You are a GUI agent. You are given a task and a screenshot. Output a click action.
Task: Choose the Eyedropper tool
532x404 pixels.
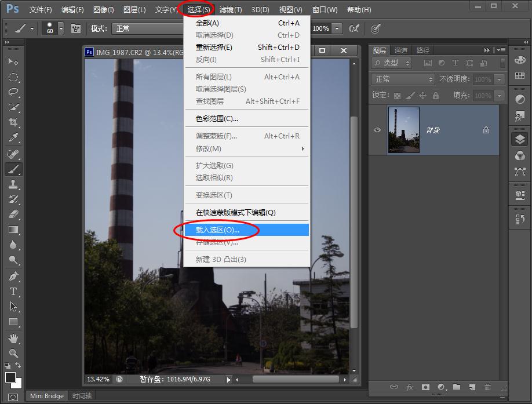pos(13,138)
